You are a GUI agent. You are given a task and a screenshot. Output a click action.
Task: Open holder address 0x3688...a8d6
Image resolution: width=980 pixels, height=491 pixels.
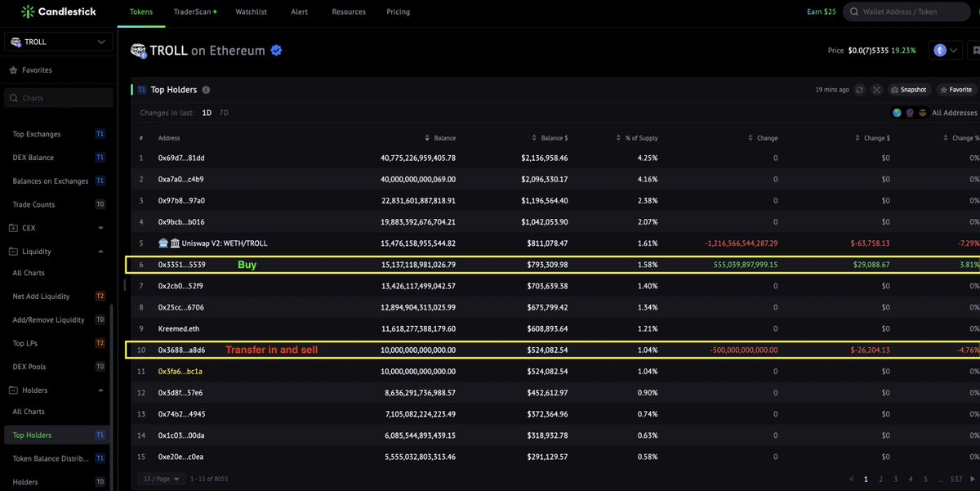tap(181, 350)
